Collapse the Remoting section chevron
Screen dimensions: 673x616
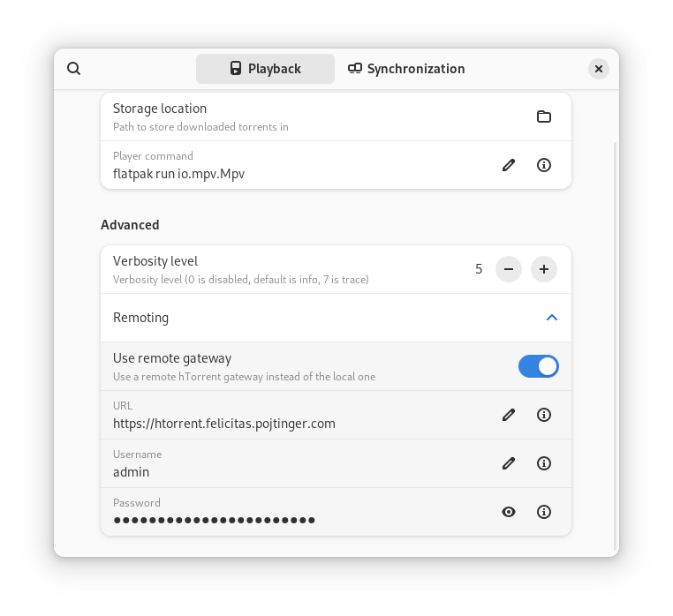coord(552,318)
